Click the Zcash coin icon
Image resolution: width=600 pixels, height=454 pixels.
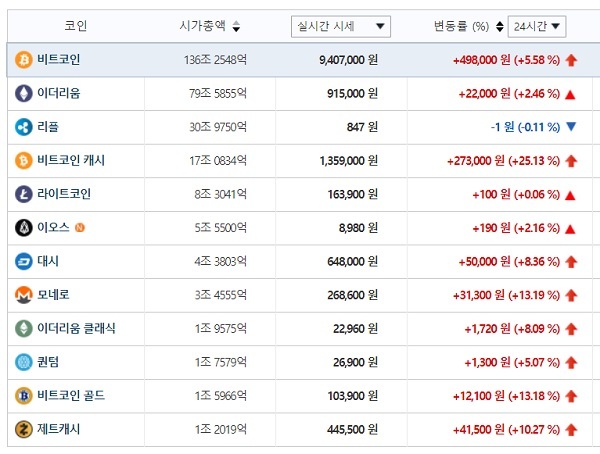pos(23,429)
